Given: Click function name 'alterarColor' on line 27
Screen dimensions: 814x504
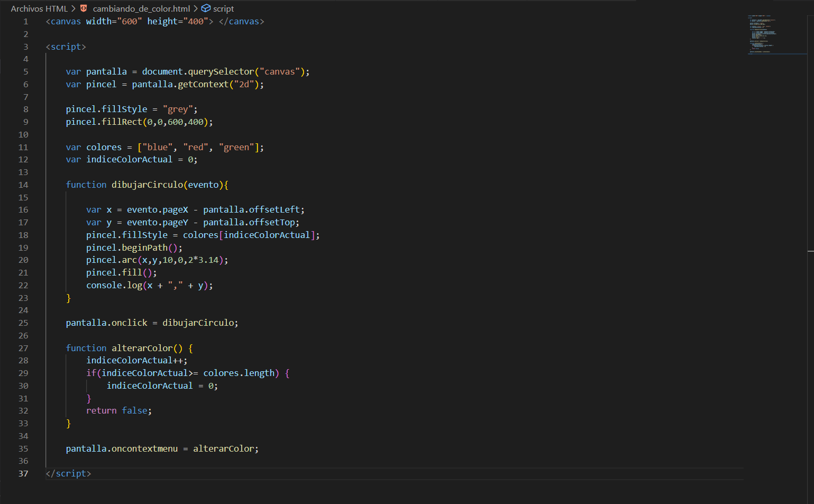Looking at the screenshot, I should pyautogui.click(x=142, y=349).
